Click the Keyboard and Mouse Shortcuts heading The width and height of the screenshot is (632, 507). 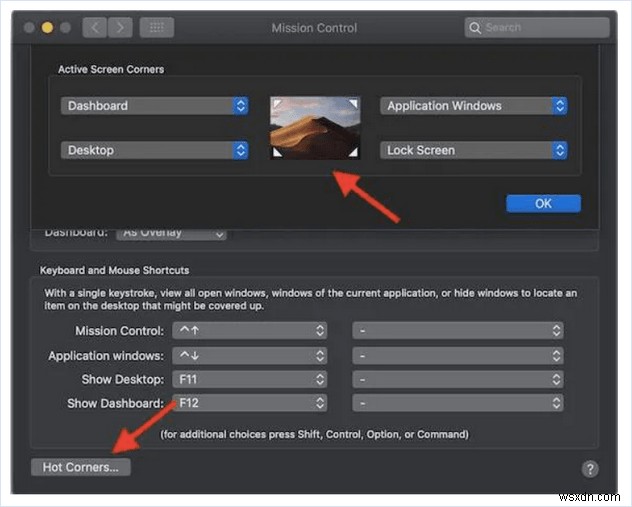coord(114,270)
